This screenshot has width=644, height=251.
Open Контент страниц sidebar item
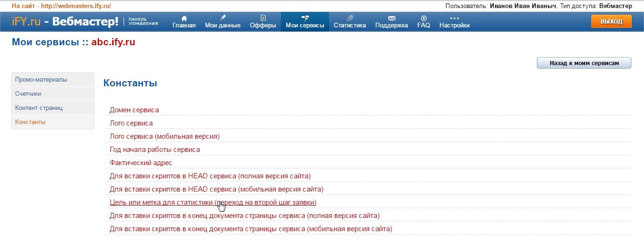point(39,108)
